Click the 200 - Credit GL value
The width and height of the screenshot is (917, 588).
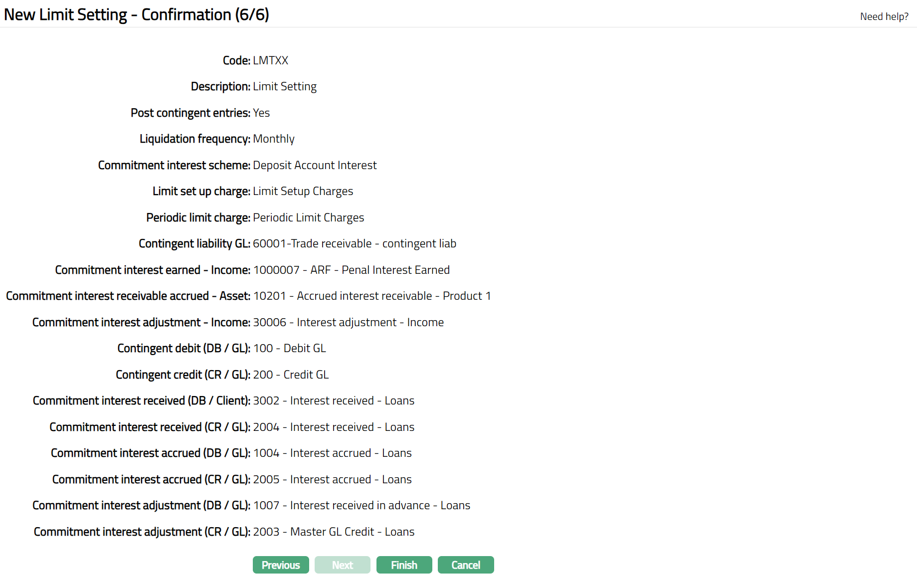point(291,375)
